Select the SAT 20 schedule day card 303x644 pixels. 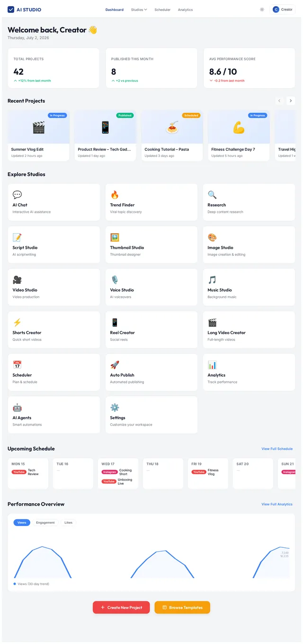click(253, 473)
